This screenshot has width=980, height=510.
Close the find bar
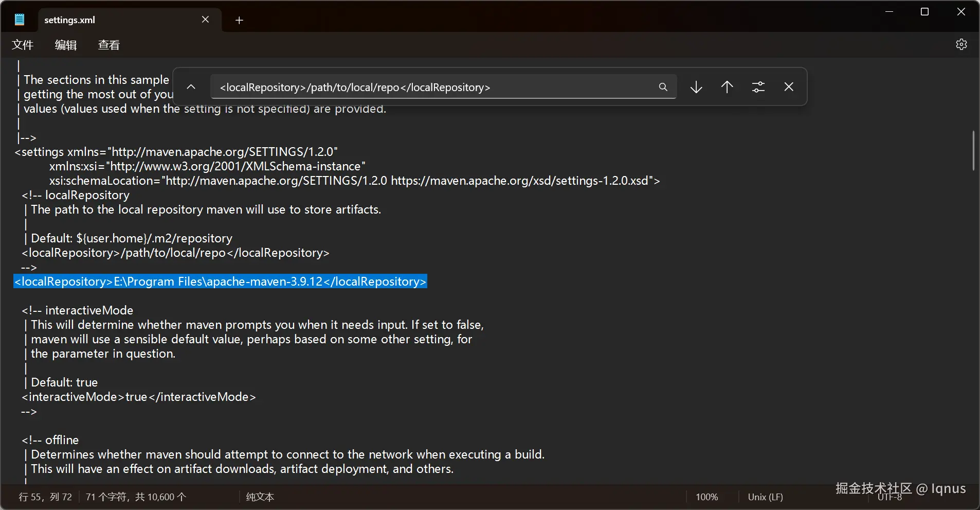tap(789, 87)
